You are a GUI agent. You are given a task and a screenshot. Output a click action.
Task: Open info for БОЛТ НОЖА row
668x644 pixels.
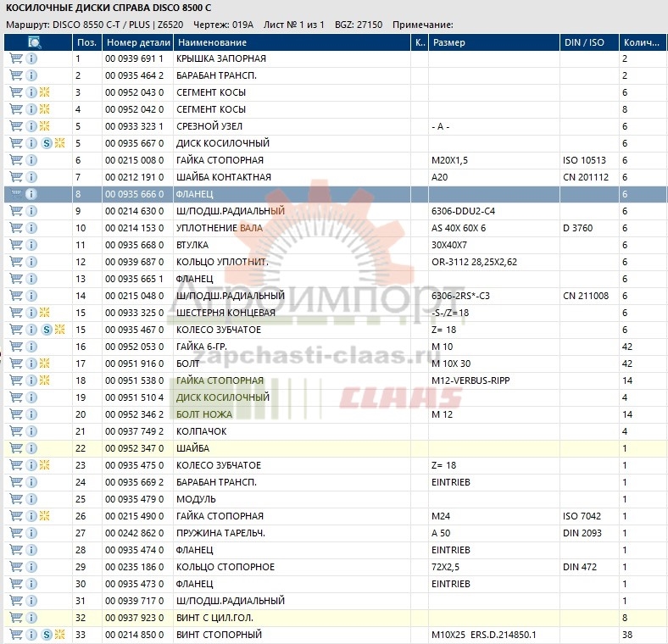click(31, 414)
